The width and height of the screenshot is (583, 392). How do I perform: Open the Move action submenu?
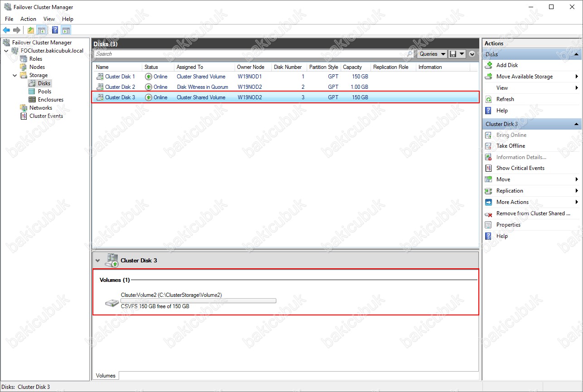point(532,179)
